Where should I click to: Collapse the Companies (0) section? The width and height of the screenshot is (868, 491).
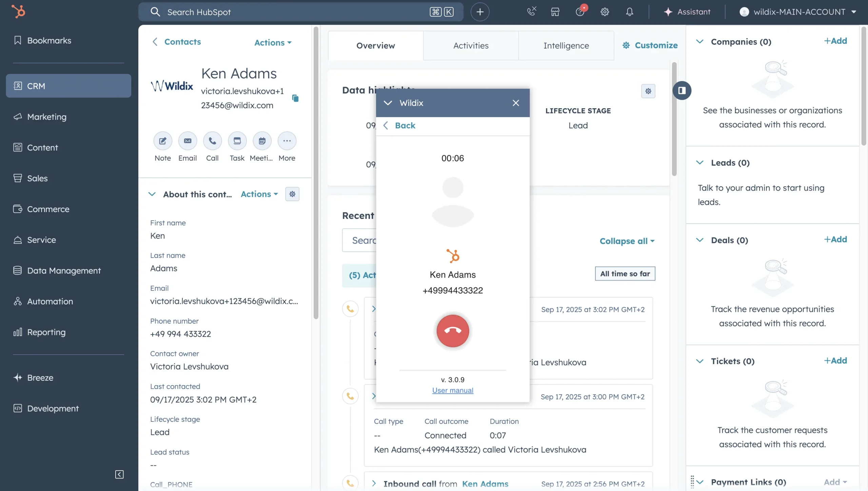coord(700,42)
